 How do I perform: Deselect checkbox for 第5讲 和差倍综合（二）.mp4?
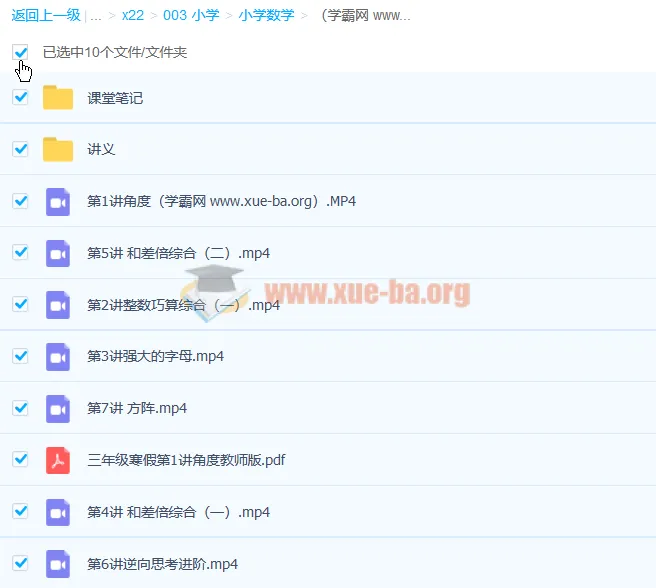(20, 252)
